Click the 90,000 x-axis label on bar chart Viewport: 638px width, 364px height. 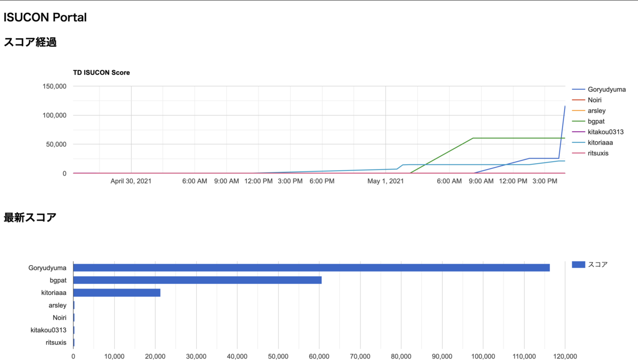442,358
